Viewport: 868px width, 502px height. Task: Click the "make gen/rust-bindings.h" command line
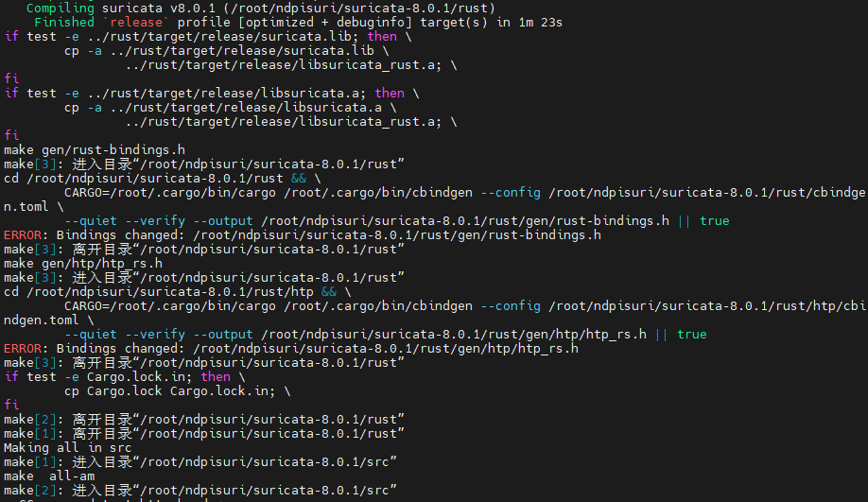(x=95, y=149)
